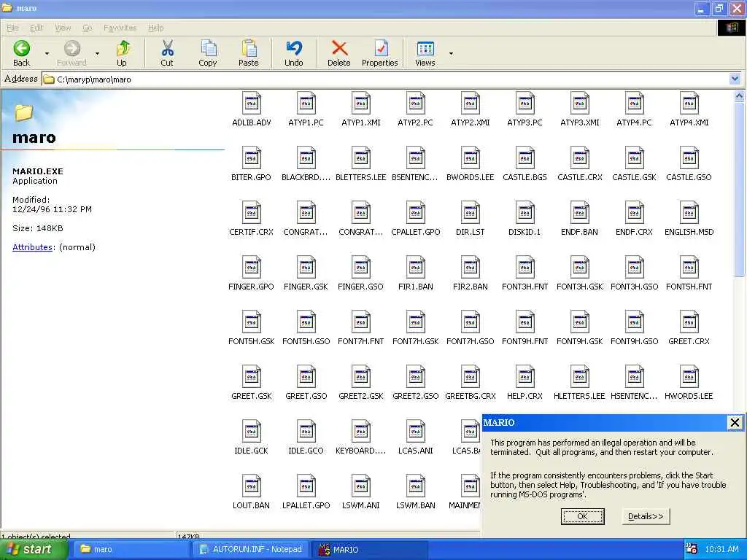Show Details in the MARIO dialog
This screenshot has height=560, width=747.
click(646, 516)
